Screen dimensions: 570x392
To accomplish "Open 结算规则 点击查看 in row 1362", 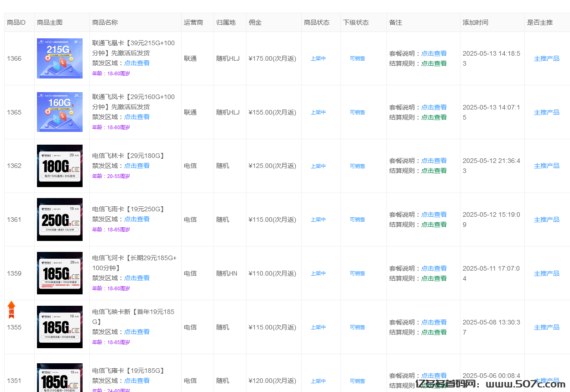I will (x=434, y=171).
